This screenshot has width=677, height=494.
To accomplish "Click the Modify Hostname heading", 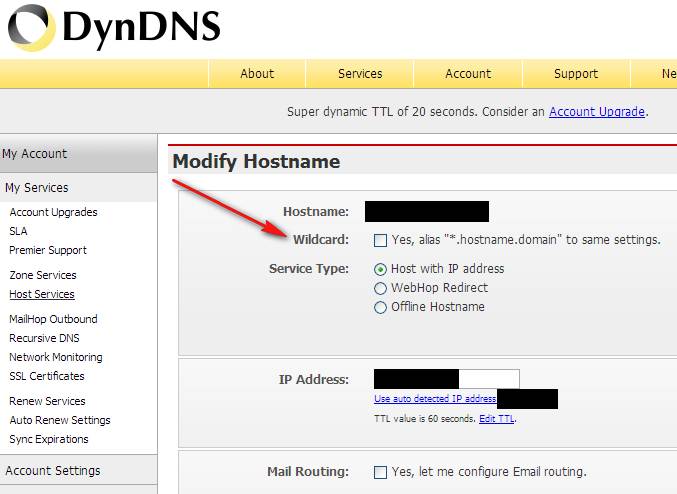I will tap(256, 162).
